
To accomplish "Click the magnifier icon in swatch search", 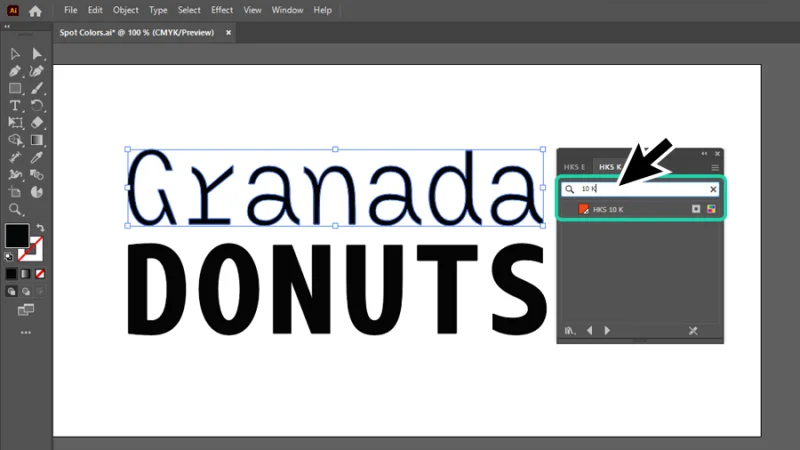I will point(570,189).
